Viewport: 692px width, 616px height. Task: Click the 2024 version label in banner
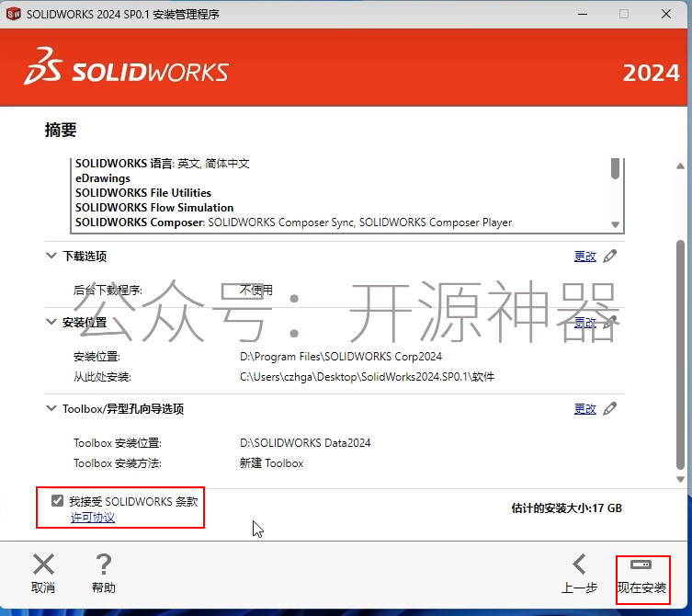coord(651,73)
